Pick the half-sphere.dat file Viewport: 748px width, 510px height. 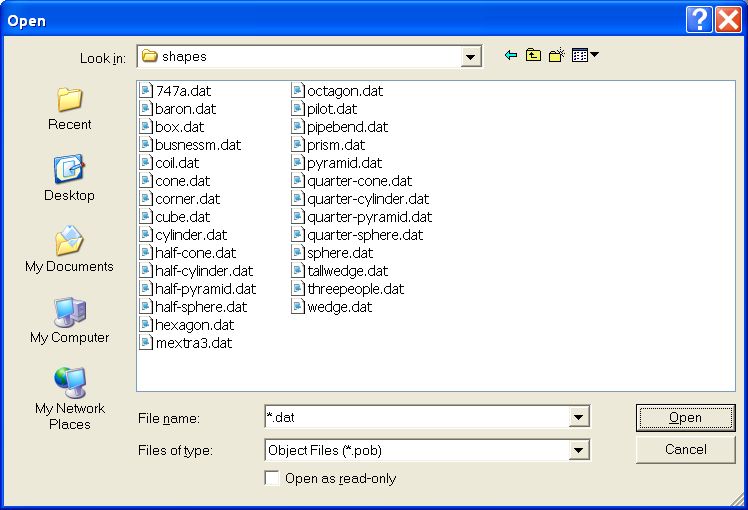[x=200, y=307]
